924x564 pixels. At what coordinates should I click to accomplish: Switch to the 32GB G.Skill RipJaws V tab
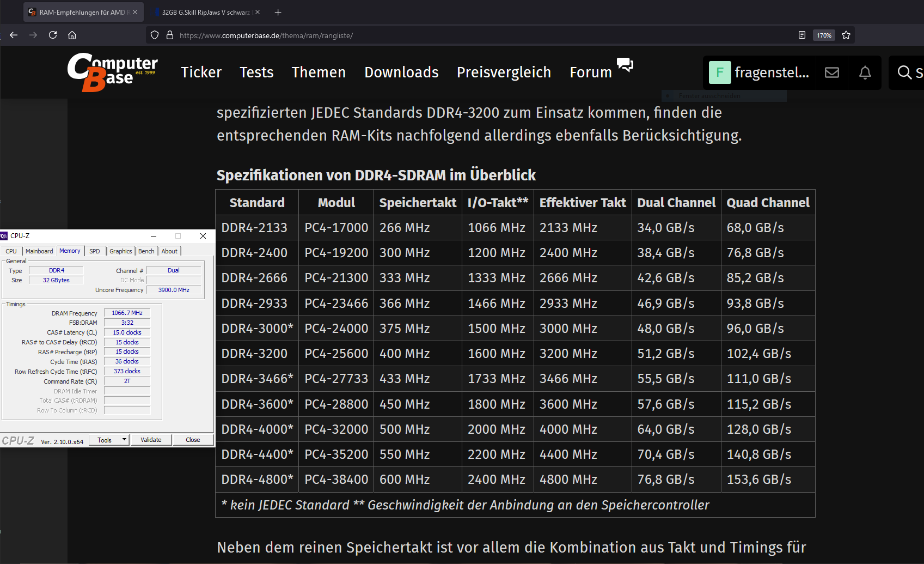(x=206, y=12)
